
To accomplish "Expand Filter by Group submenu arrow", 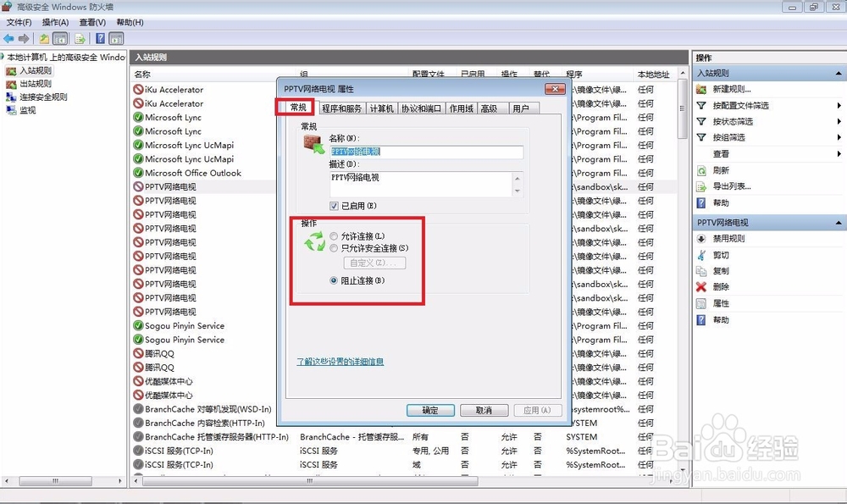I will click(x=839, y=137).
